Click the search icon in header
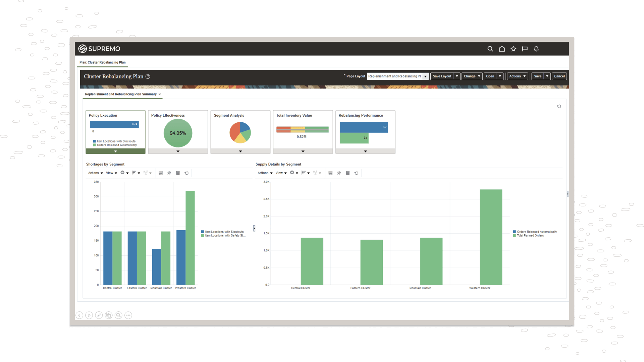The image size is (644, 362). click(490, 49)
